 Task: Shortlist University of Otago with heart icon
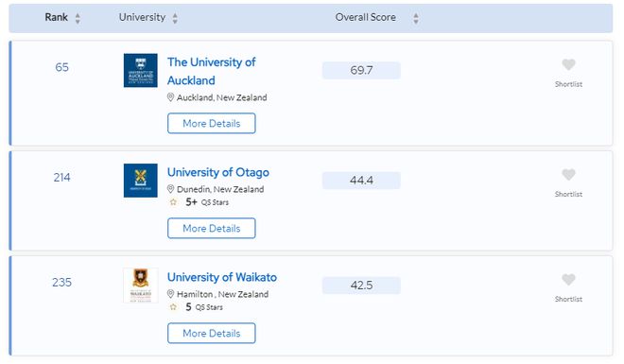click(x=568, y=174)
